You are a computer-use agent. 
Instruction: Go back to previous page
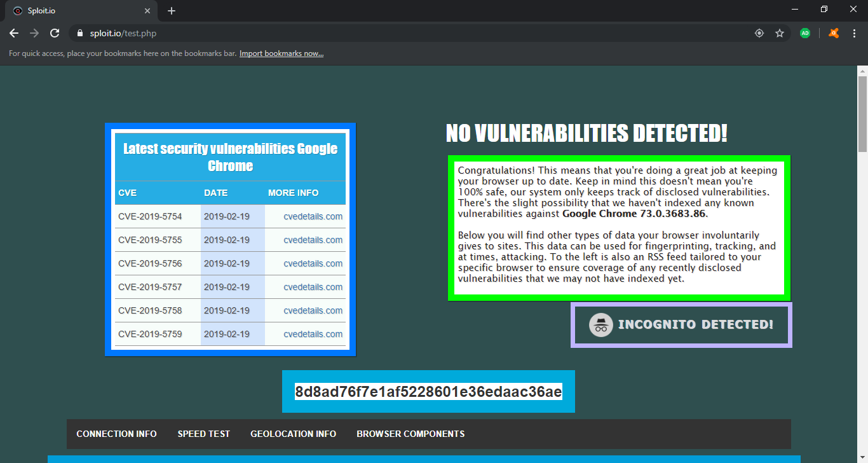pyautogui.click(x=14, y=33)
